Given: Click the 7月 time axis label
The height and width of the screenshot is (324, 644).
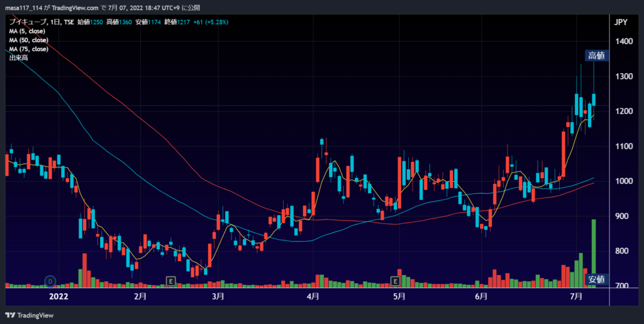Looking at the screenshot, I should pos(577,296).
